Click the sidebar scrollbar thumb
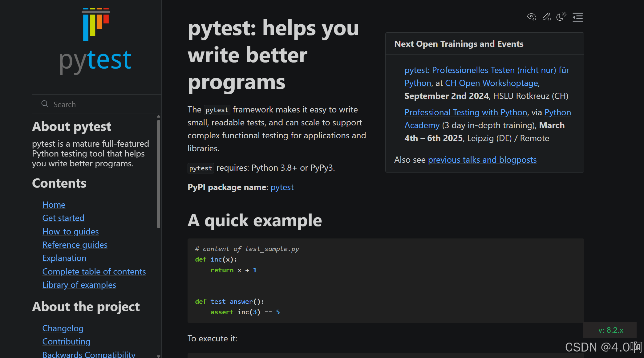Image resolution: width=644 pixels, height=358 pixels. point(159,174)
